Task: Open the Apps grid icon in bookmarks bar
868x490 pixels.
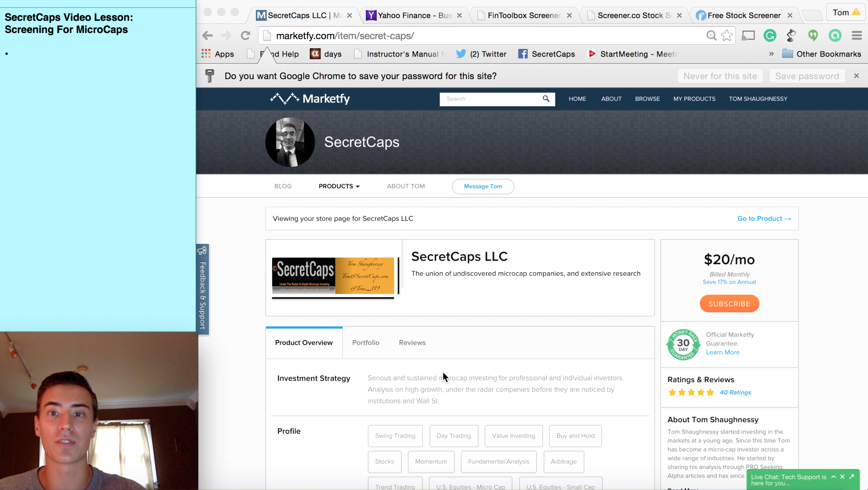Action: [x=206, y=54]
